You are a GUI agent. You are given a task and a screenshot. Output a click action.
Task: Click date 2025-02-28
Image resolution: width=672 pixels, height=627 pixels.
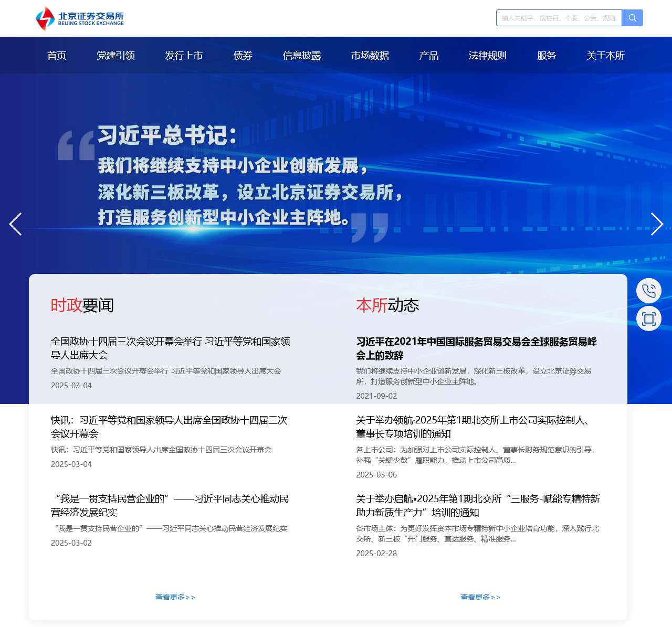click(x=376, y=554)
